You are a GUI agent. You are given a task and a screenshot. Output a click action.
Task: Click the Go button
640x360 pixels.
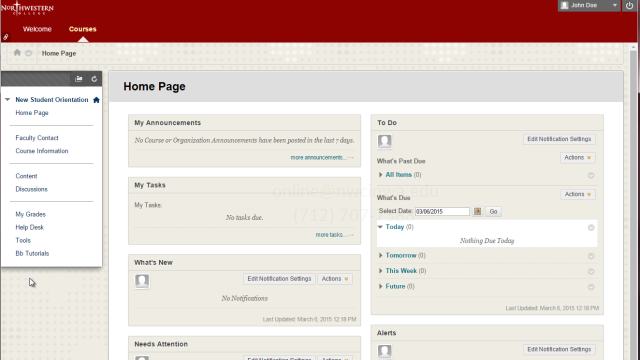click(x=493, y=211)
